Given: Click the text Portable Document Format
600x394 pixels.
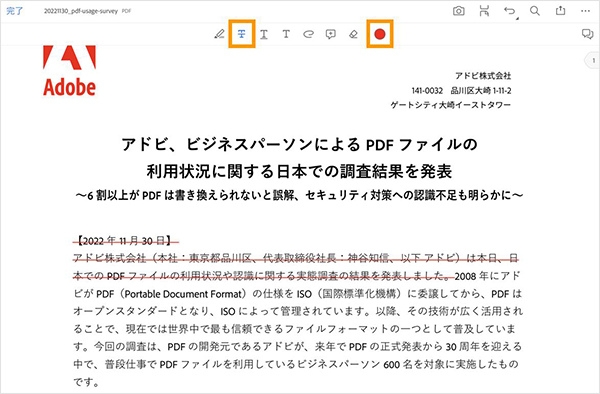Looking at the screenshot, I should [x=184, y=294].
